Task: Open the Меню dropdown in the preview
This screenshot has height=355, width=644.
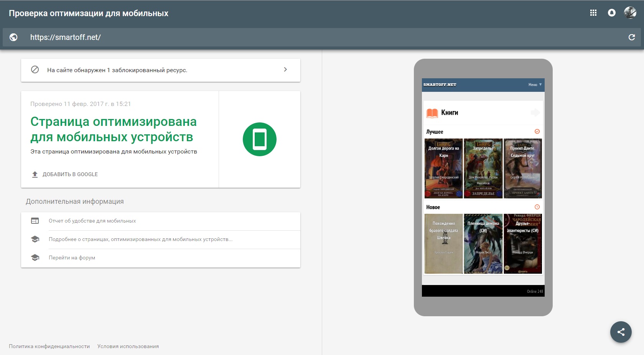Action: (535, 85)
